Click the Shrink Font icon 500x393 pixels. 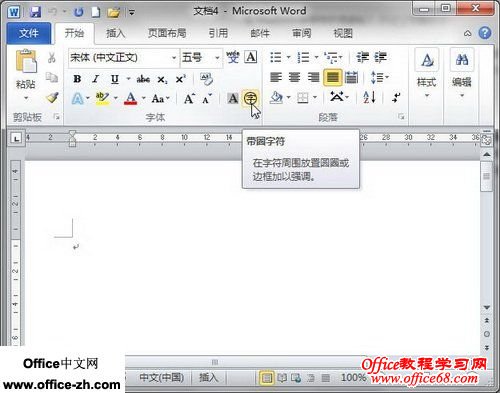(x=207, y=99)
